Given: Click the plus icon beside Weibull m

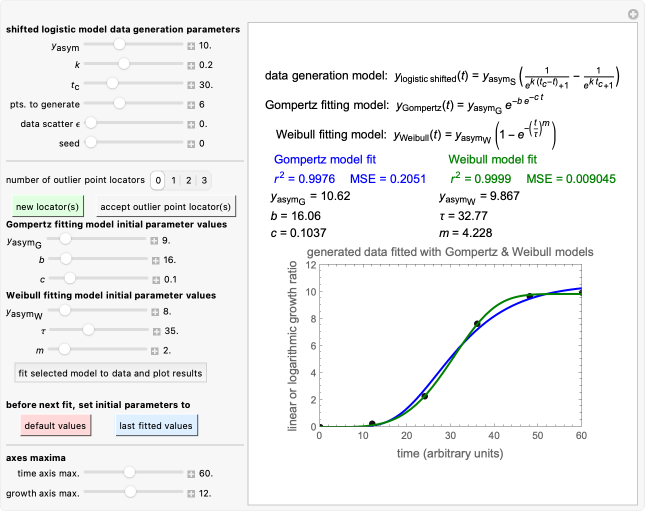Looking at the screenshot, I should click(156, 349).
